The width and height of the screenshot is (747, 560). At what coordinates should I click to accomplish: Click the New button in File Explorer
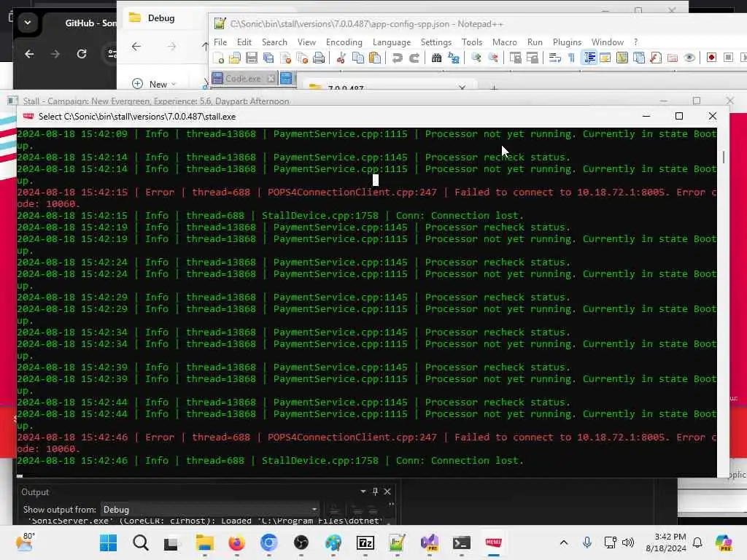(x=153, y=84)
